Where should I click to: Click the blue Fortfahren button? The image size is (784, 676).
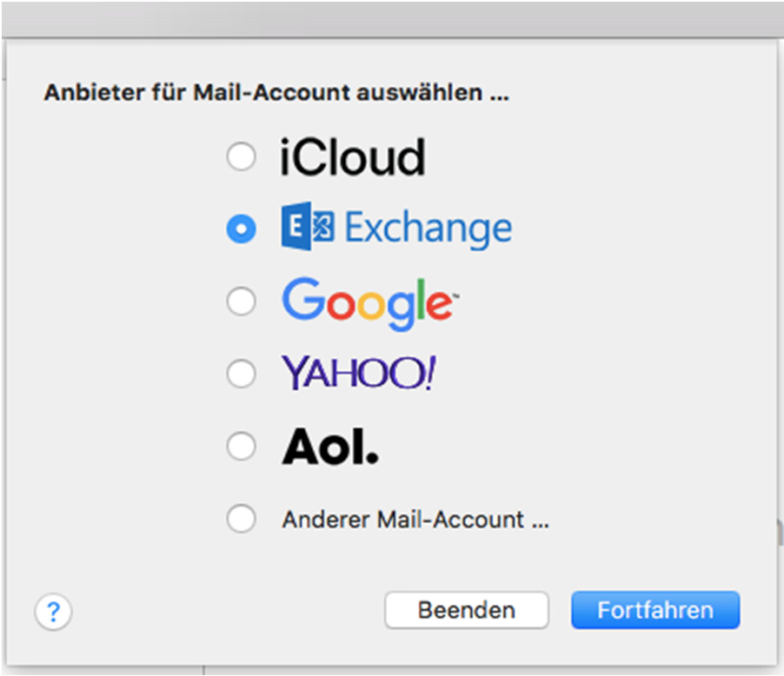click(655, 610)
